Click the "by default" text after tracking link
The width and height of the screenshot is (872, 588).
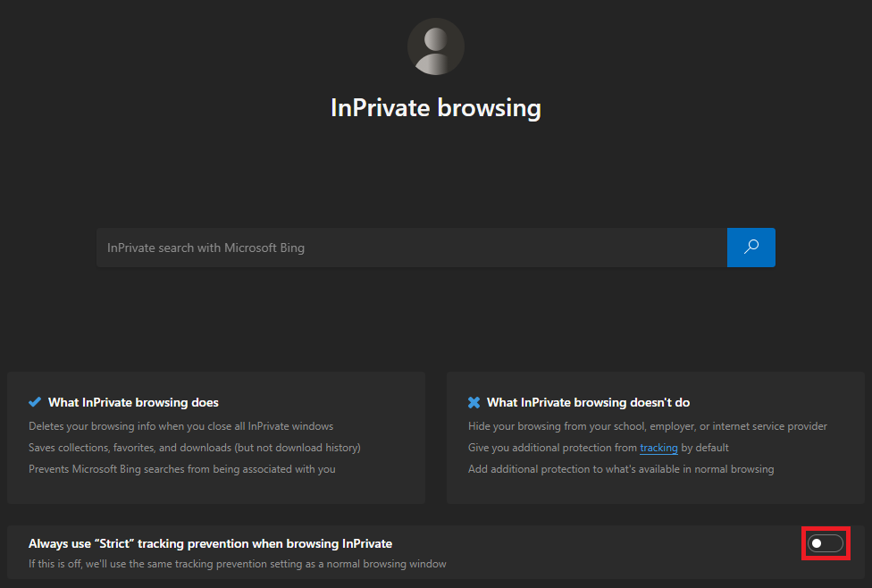(x=705, y=448)
